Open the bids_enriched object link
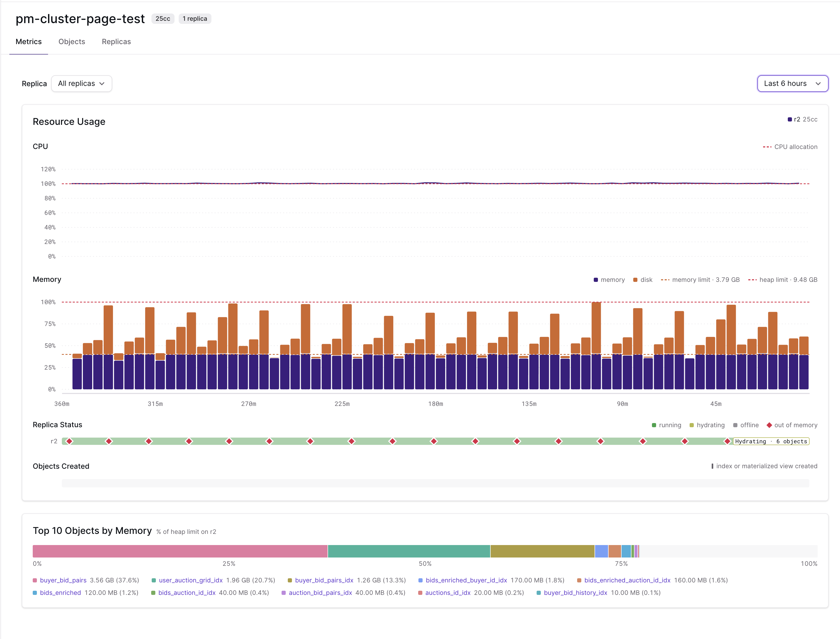 61,593
